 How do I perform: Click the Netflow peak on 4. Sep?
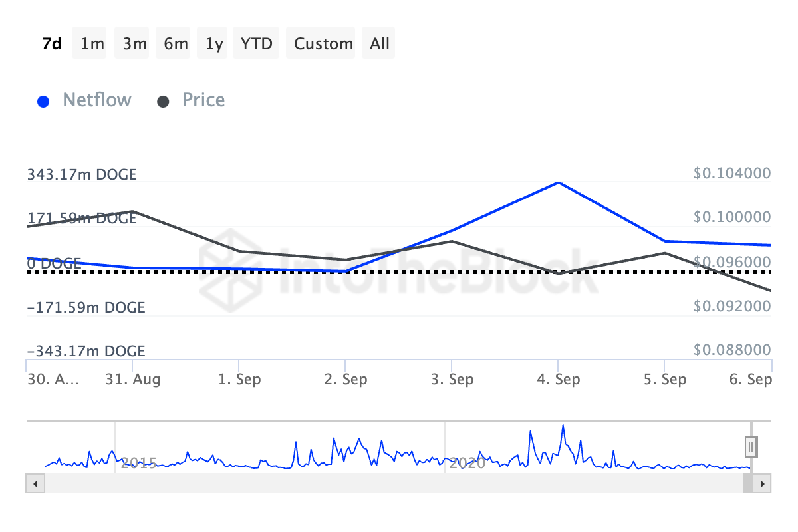coord(559,182)
